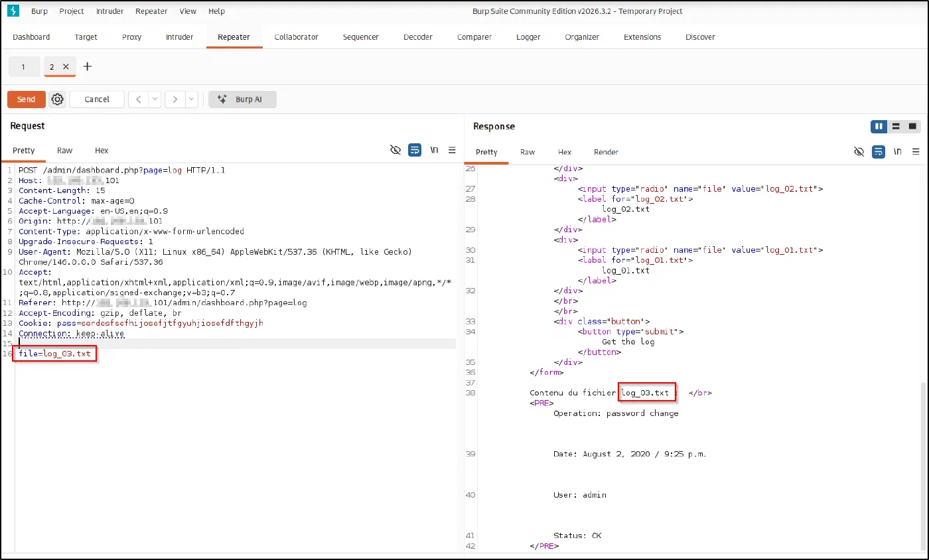Click the orange Send button
929x560 pixels.
(x=27, y=100)
